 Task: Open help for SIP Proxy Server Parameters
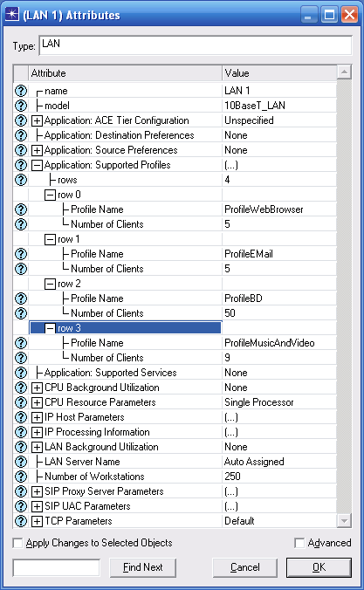21,491
